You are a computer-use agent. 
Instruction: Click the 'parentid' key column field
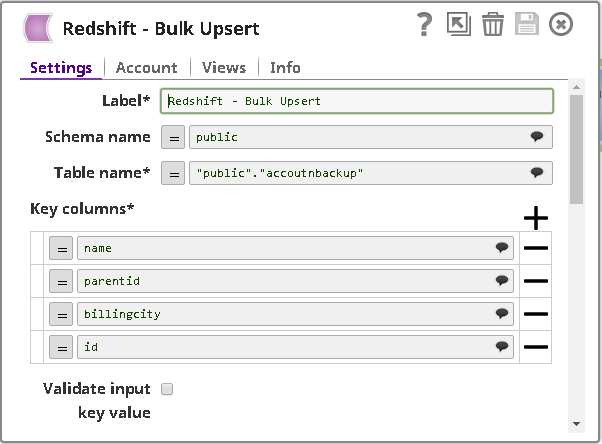(295, 282)
